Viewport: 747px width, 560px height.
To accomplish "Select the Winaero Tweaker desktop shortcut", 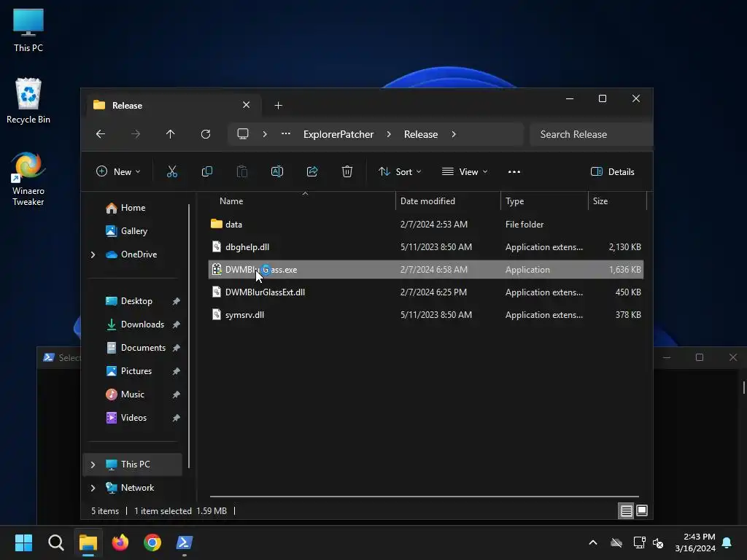I will (28, 179).
